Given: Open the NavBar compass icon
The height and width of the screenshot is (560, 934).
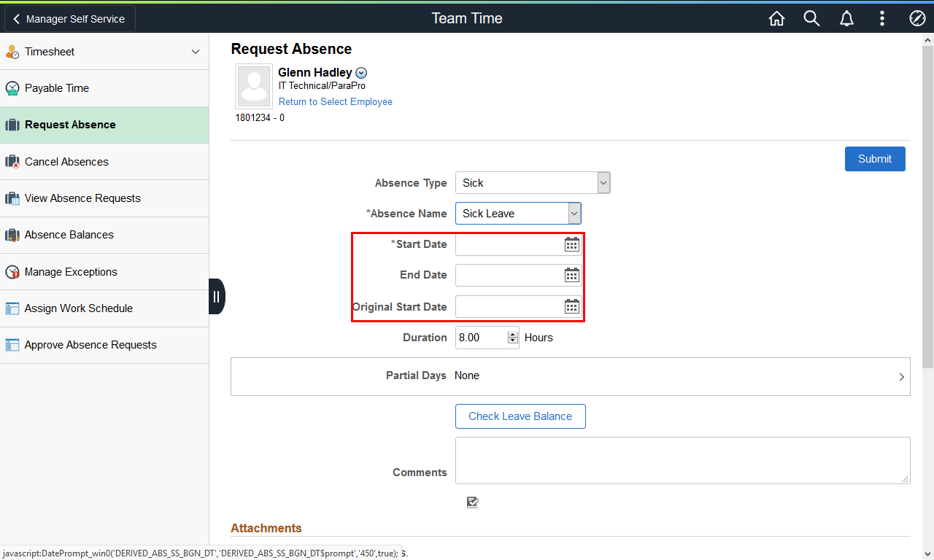Looking at the screenshot, I should pyautogui.click(x=917, y=18).
